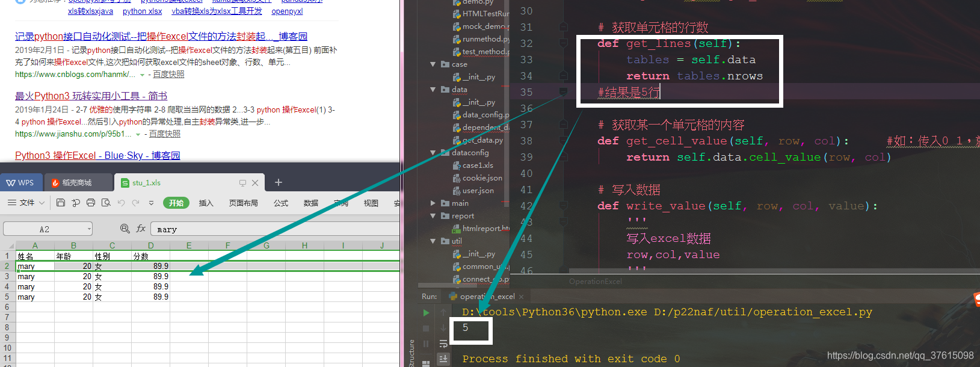Screen dimensions: 980x367
Task: Collapse the case folder in project tree
Action: [x=433, y=64]
